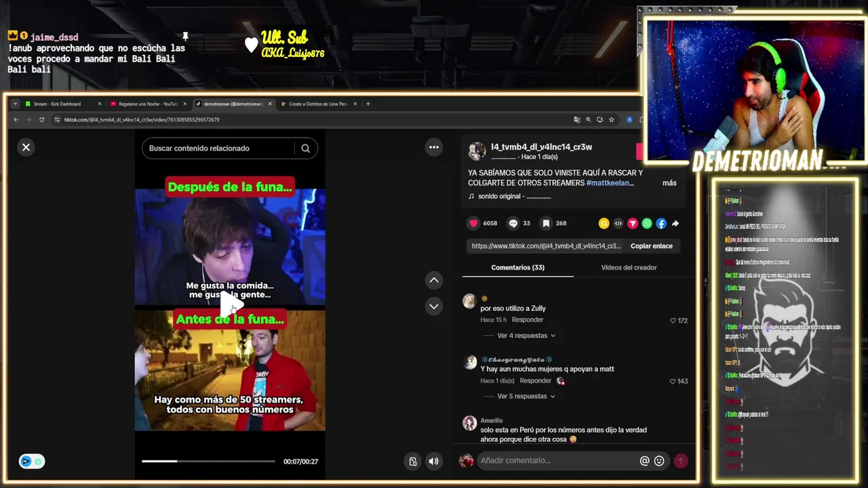This screenshot has width=868, height=488.
Task: Get embed code via the </> icon
Action: [x=618, y=223]
